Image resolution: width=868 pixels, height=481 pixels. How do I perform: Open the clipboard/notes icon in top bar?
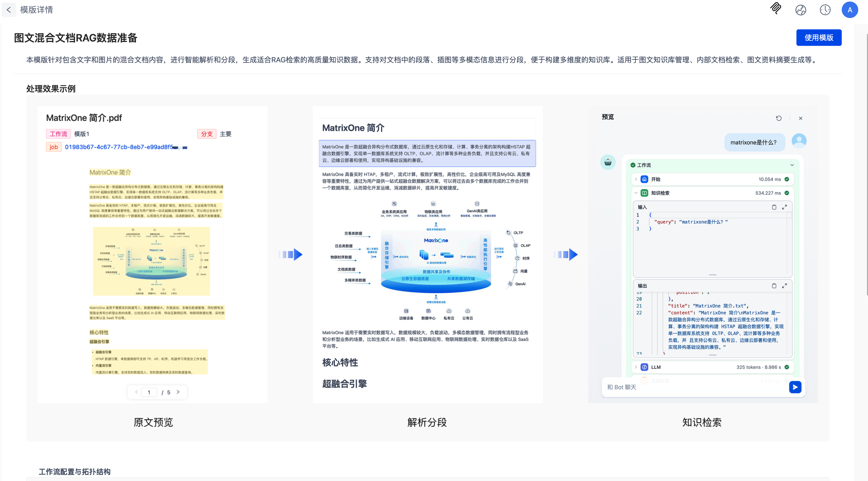pyautogui.click(x=775, y=10)
